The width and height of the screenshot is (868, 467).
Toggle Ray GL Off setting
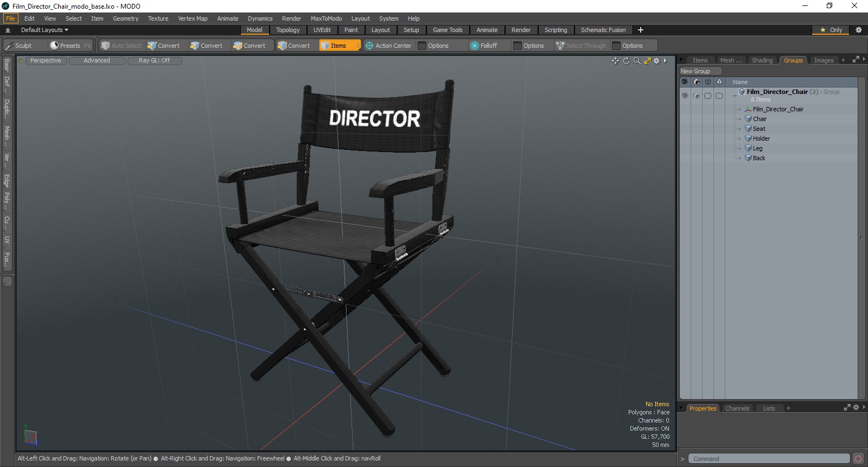point(155,61)
